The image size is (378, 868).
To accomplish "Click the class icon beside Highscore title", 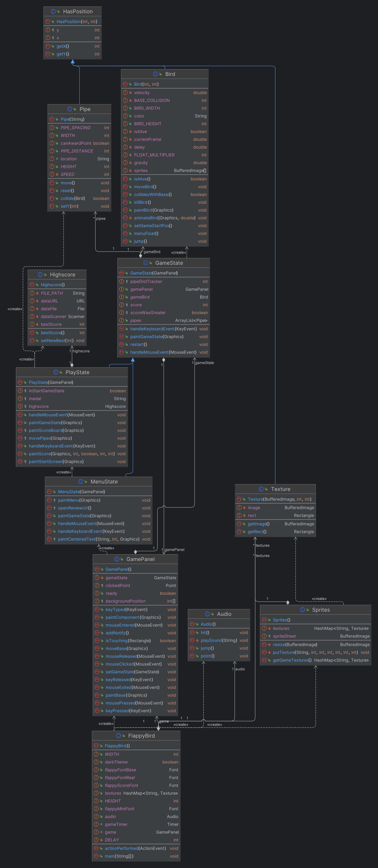I will point(40,275).
